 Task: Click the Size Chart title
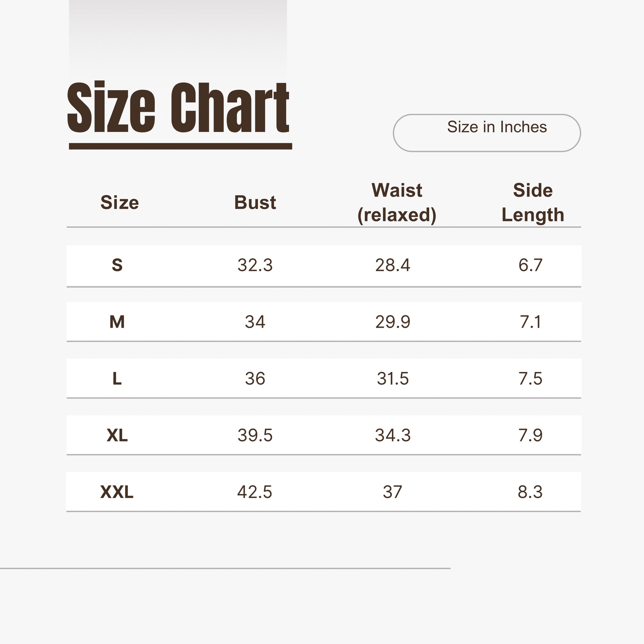178,107
